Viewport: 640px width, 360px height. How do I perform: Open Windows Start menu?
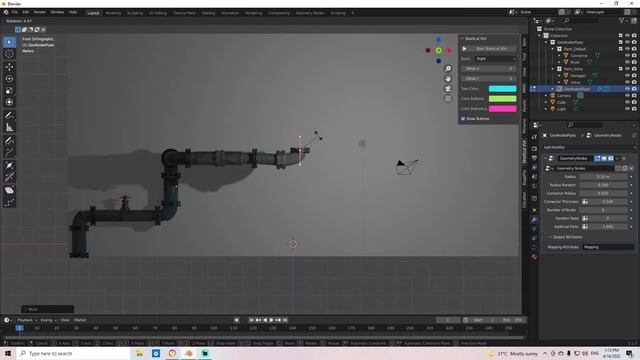pos(8,353)
